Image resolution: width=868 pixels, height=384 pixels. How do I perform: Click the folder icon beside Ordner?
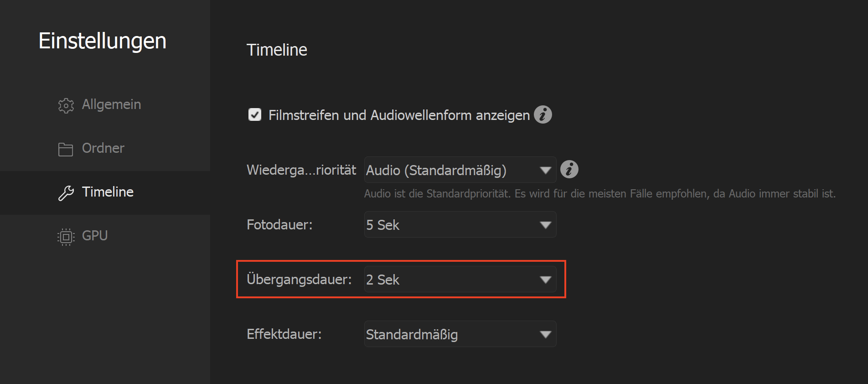click(66, 149)
